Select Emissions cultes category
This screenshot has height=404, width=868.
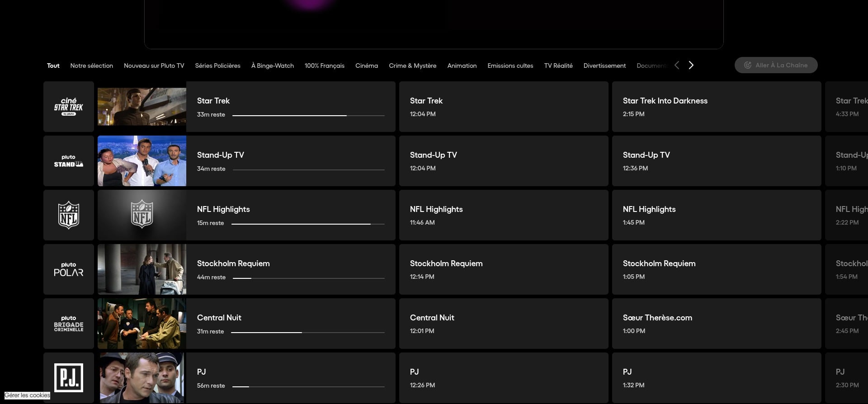click(510, 66)
